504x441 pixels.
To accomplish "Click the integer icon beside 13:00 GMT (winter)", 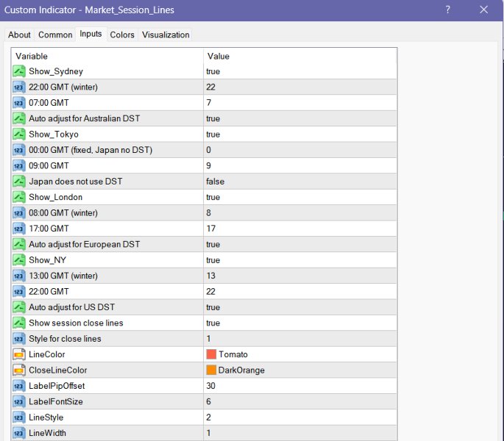I will tap(19, 276).
